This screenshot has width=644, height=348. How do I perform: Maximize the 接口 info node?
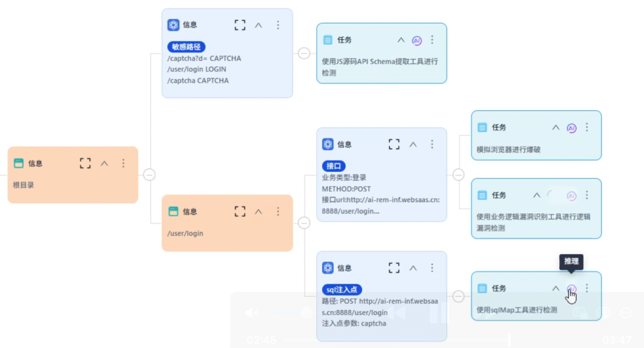click(394, 144)
